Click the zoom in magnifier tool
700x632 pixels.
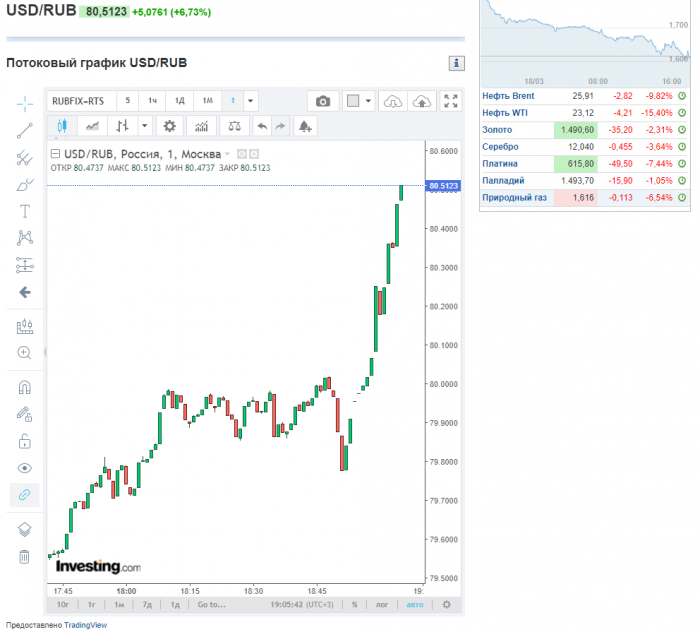pos(25,352)
